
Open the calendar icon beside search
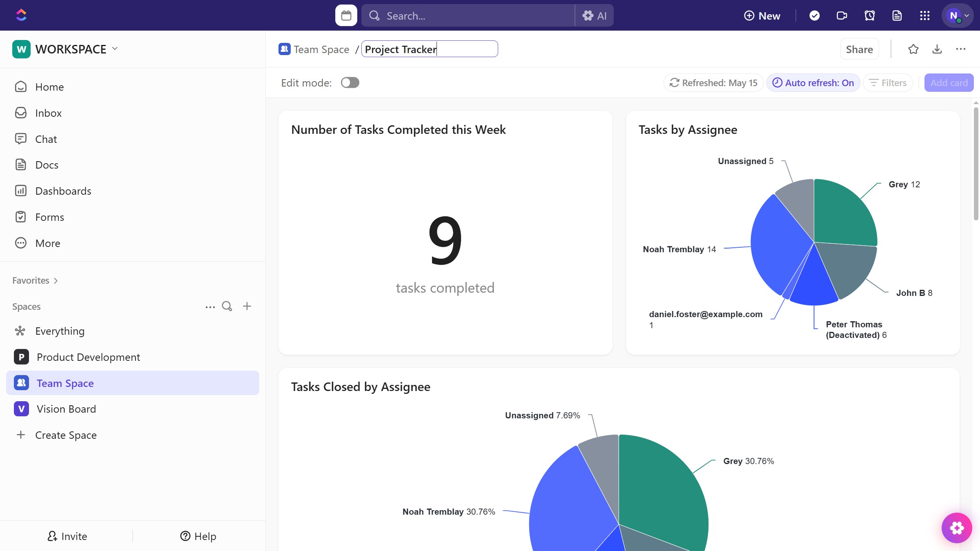click(346, 16)
